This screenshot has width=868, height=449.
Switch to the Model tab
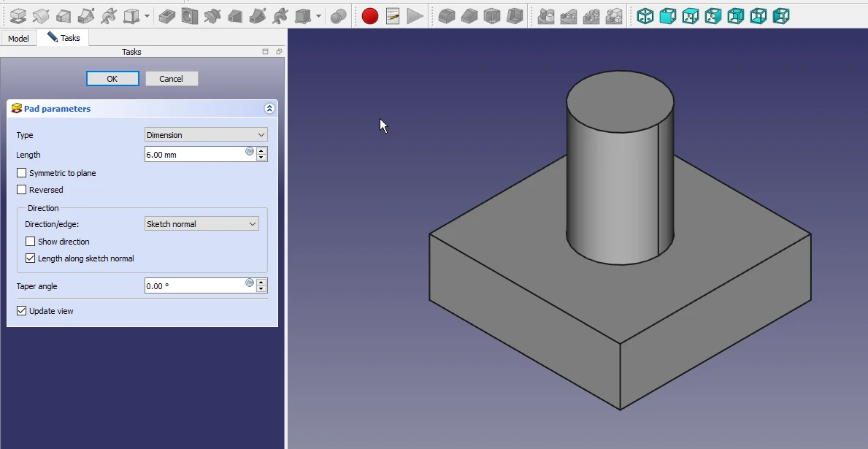(18, 38)
